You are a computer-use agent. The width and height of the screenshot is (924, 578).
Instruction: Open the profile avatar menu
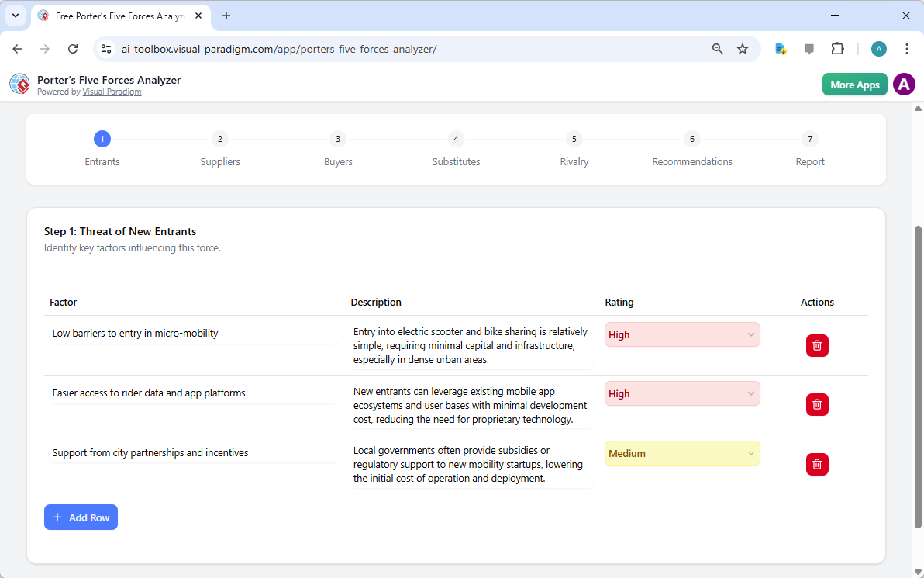coord(904,84)
